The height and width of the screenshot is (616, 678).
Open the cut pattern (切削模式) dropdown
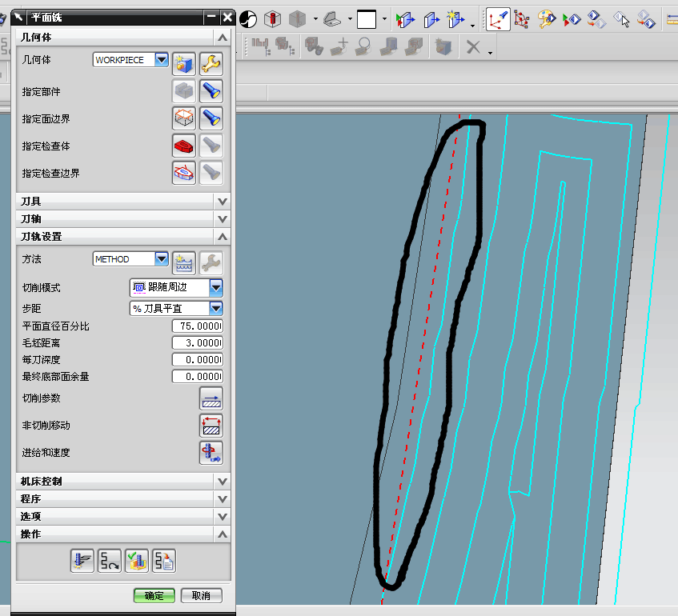click(x=216, y=287)
